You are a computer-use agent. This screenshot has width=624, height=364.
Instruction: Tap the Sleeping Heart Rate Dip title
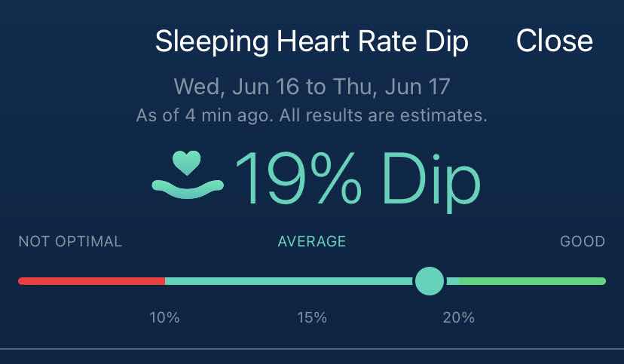pyautogui.click(x=312, y=41)
